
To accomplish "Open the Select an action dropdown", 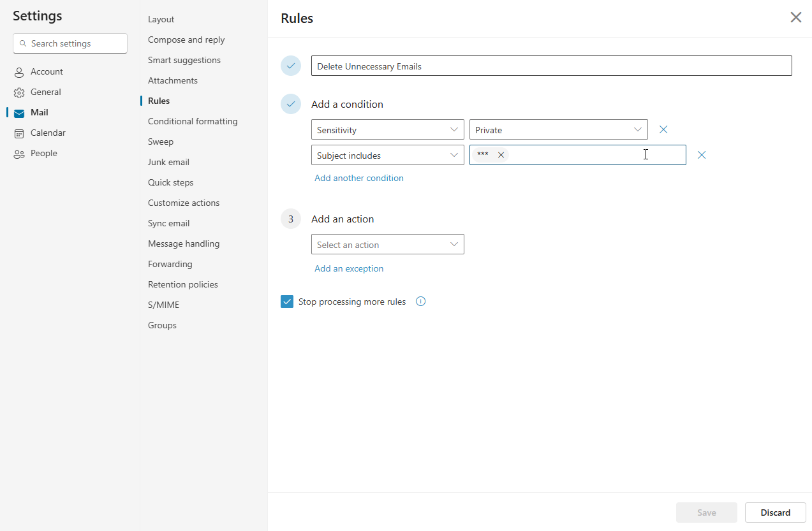I will point(387,244).
